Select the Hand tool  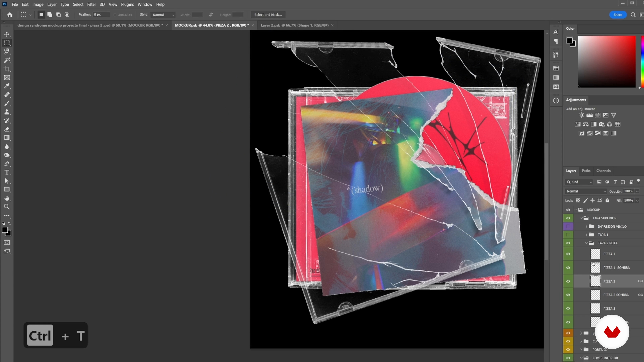click(x=7, y=198)
